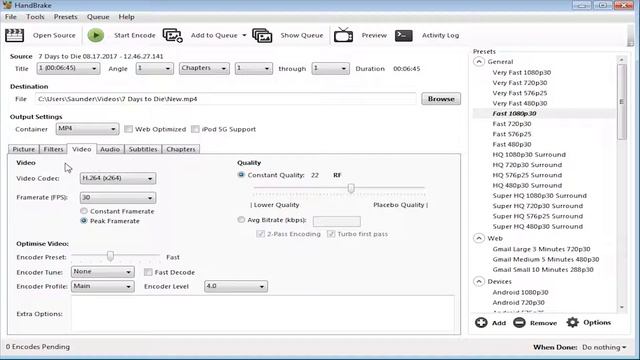Click the HandBrake app icon in title bar
Viewport: 640px width, 360px height.
pos(7,5)
